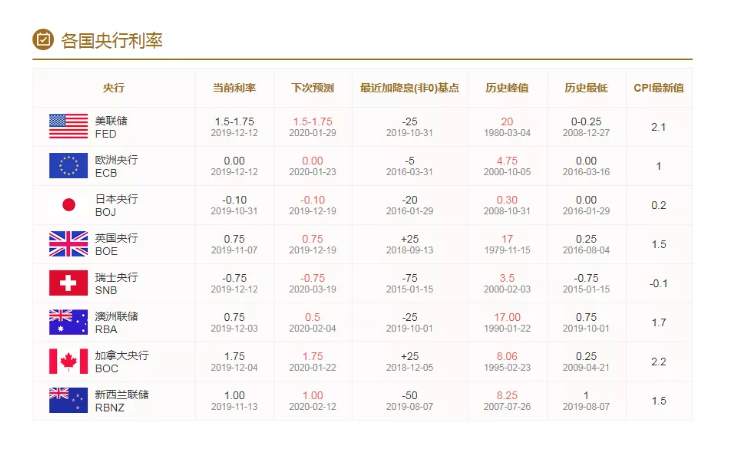
Task: Click the Canada flag icon
Action: 68,361
